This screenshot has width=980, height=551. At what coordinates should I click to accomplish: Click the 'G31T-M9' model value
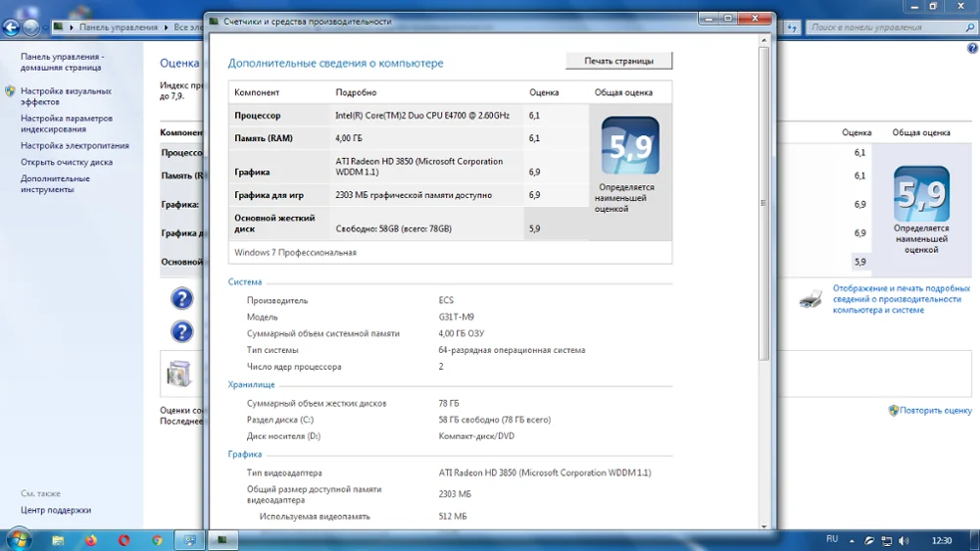pos(457,317)
